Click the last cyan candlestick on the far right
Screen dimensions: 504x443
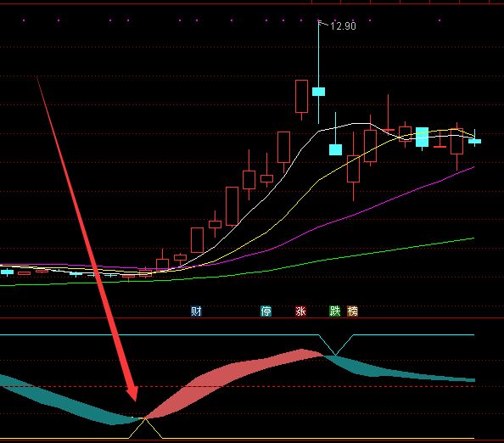(475, 141)
